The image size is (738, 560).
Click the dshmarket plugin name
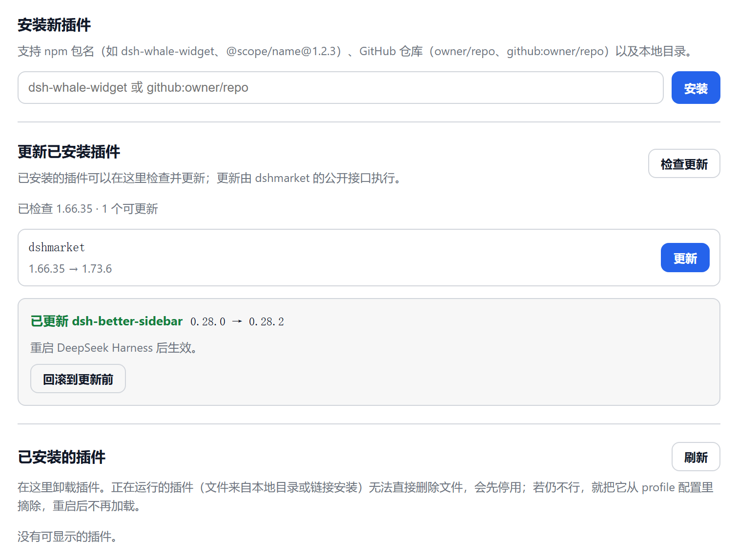coord(57,247)
